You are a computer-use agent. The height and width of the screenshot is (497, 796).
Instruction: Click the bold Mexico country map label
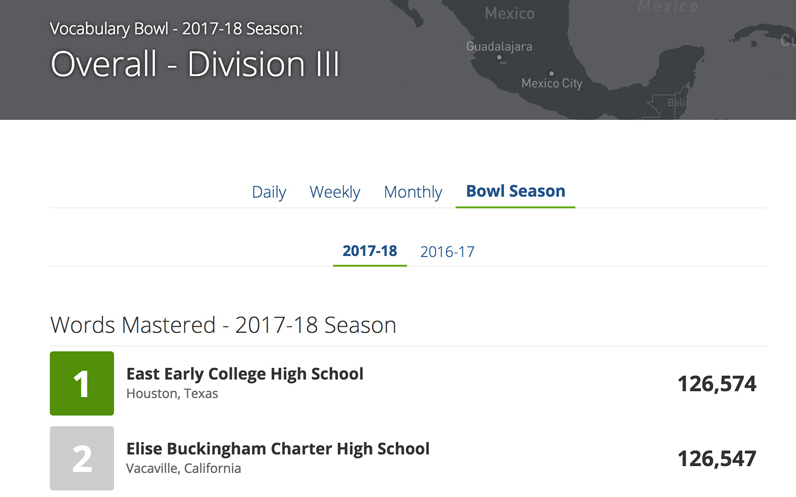coord(510,14)
